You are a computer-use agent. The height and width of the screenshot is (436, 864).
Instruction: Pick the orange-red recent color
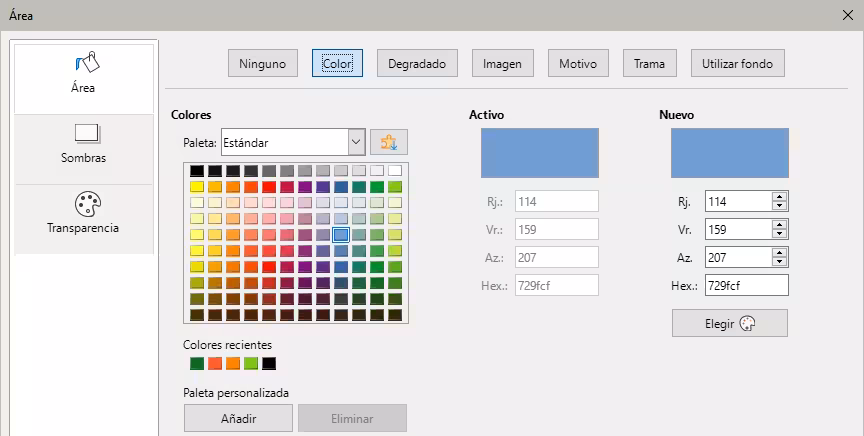point(215,364)
